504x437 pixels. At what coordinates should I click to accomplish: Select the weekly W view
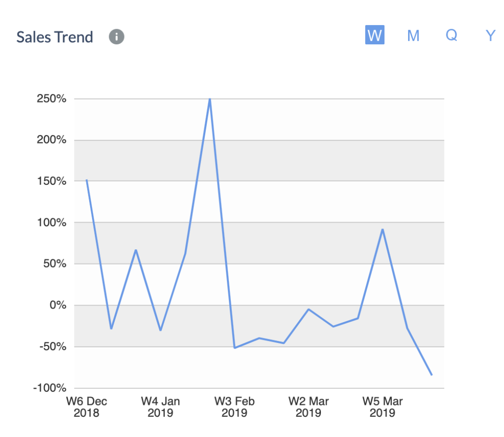coord(375,35)
